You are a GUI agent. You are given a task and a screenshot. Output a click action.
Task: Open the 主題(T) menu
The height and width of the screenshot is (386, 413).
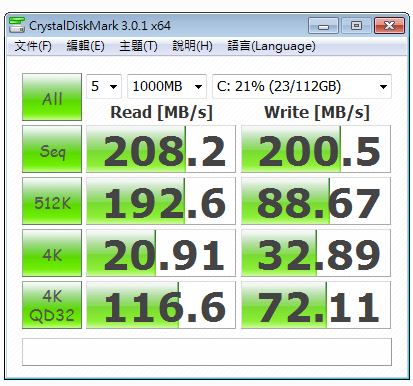[138, 46]
